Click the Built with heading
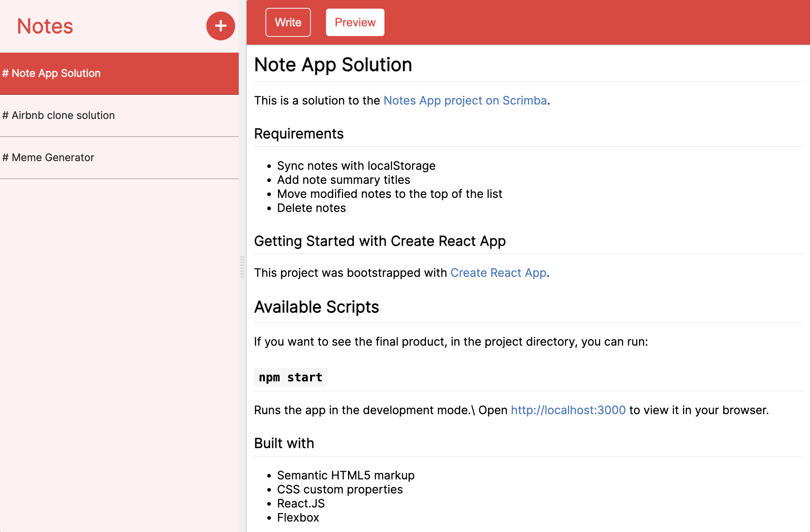 click(284, 443)
